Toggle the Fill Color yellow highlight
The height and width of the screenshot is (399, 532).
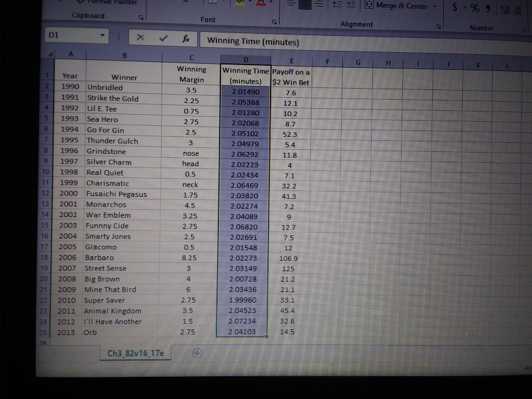(x=241, y=3)
